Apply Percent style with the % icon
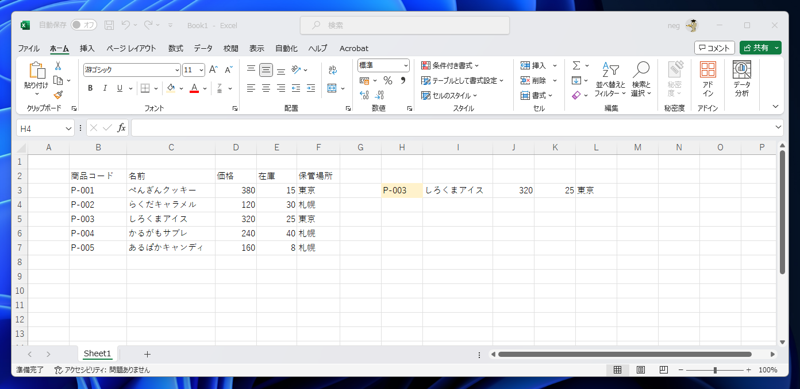Viewport: 800px width, 389px height. pyautogui.click(x=388, y=81)
